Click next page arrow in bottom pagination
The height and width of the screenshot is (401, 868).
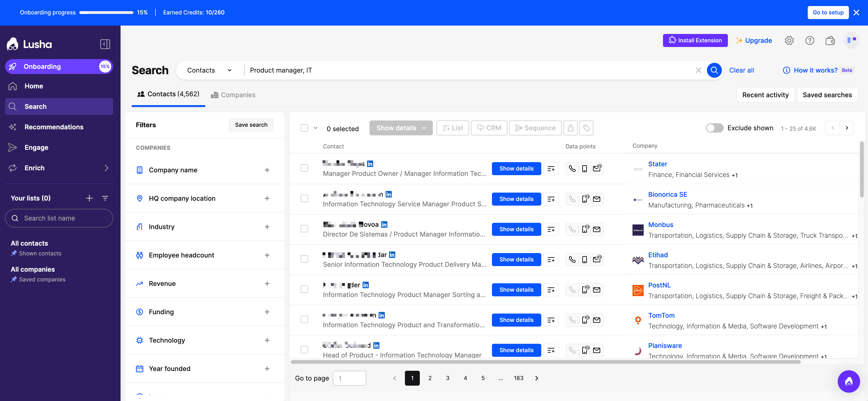(537, 378)
